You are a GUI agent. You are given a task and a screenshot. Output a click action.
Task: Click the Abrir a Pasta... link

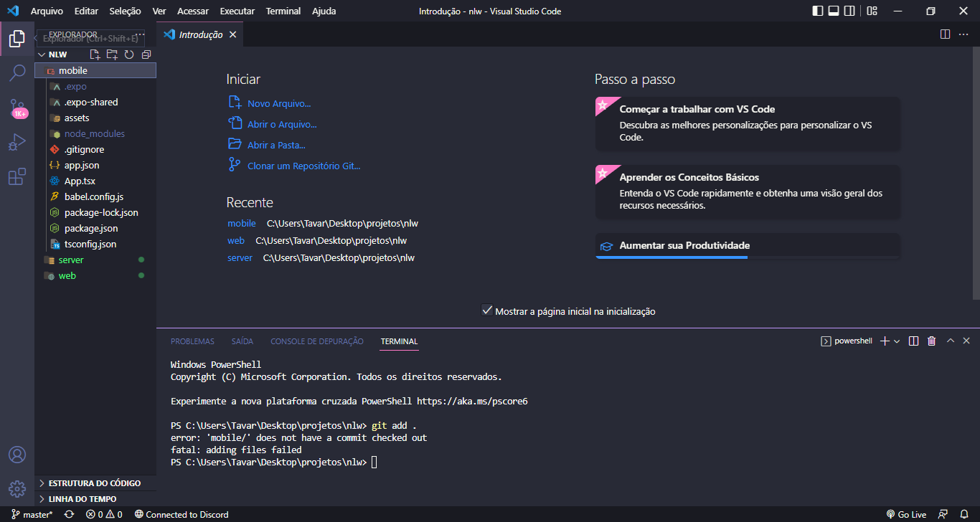(x=276, y=146)
